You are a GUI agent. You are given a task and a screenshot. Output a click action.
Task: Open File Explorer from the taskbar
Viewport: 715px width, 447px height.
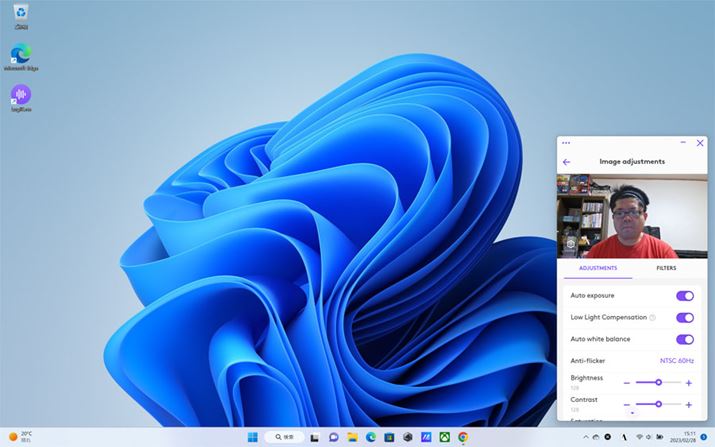352,437
